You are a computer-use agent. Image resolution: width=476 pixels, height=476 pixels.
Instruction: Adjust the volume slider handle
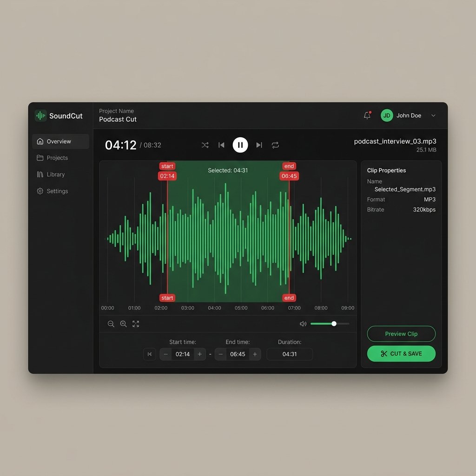tap(334, 324)
